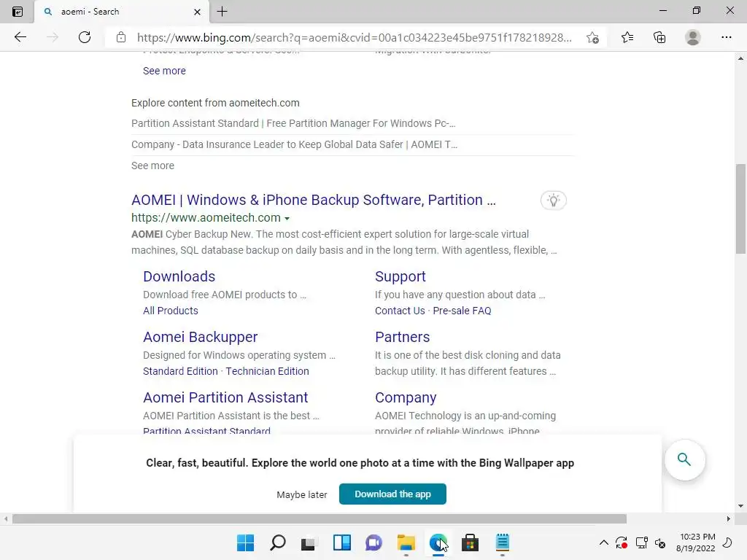Click the sync tray icon with red dot

[622, 542]
